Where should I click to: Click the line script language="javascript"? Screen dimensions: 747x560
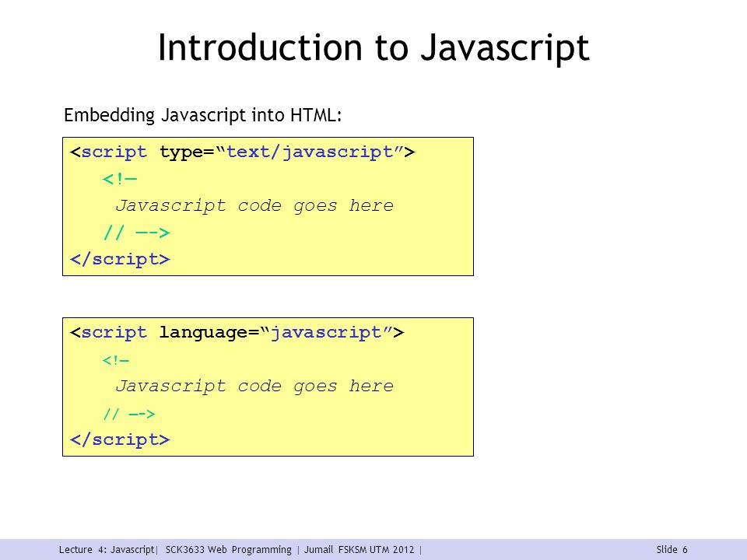tap(237, 332)
